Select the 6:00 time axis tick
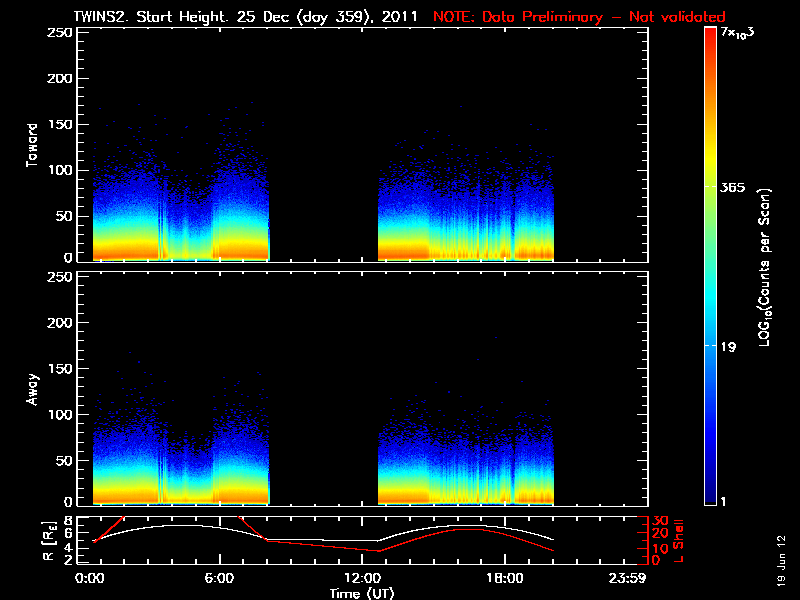The height and width of the screenshot is (600, 800). point(218,578)
